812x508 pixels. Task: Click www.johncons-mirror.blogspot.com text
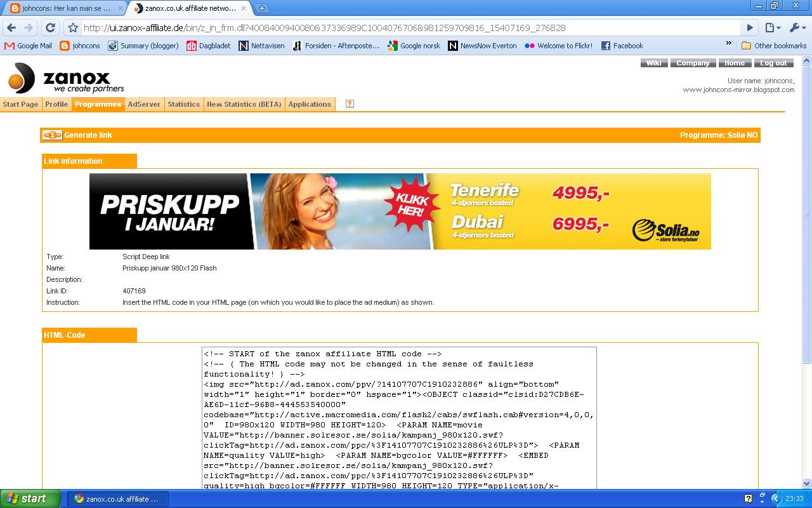[x=738, y=90]
